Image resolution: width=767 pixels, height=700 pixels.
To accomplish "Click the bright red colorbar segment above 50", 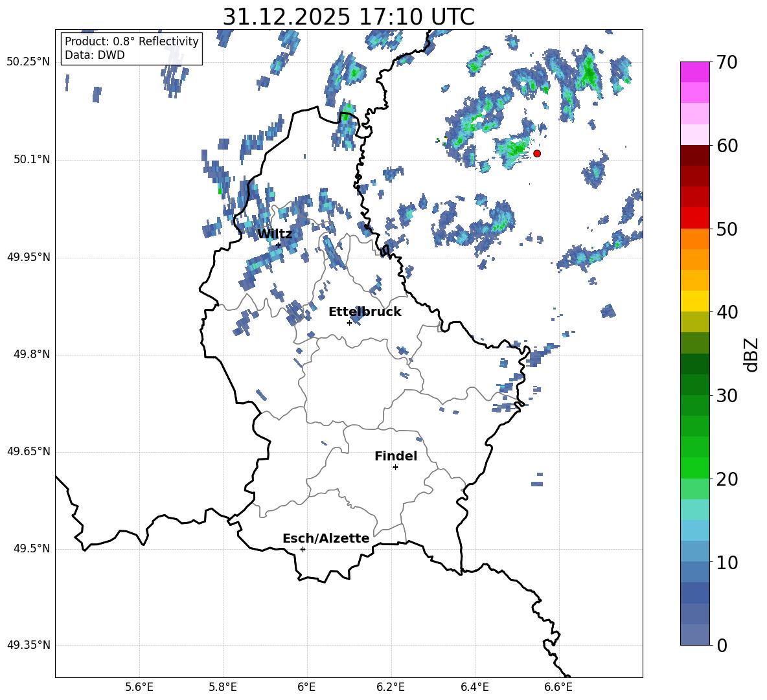I will [695, 218].
